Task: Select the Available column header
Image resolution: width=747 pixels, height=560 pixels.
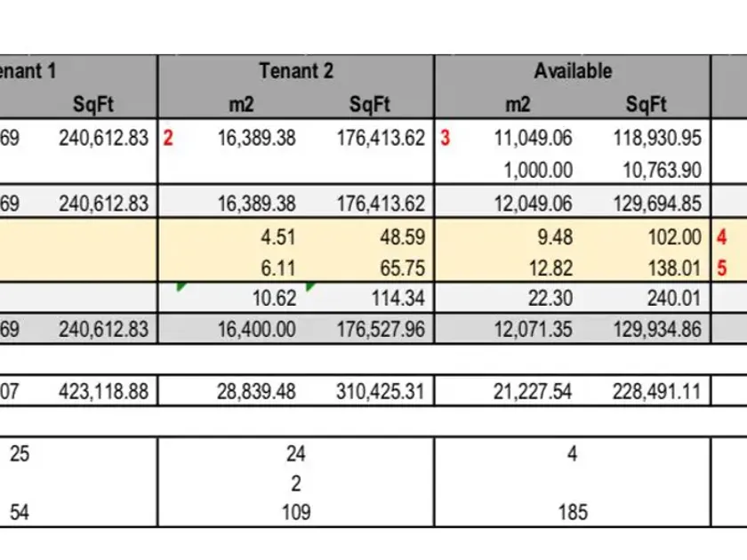Action: tap(573, 71)
